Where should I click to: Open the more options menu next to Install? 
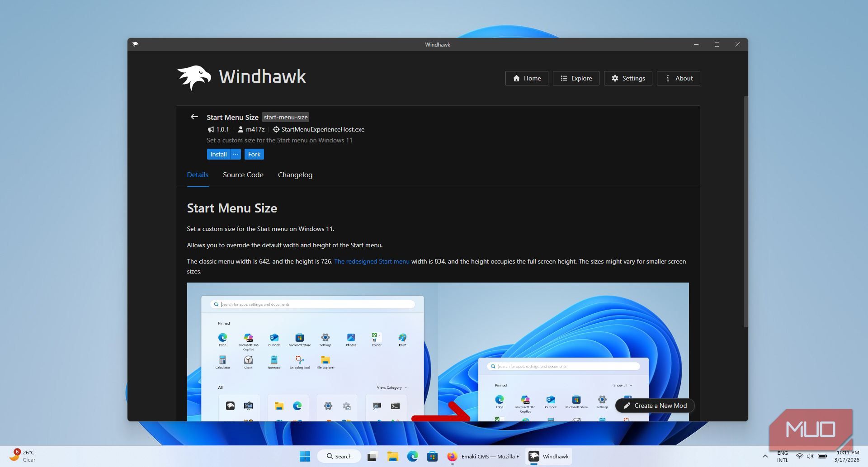[236, 154]
